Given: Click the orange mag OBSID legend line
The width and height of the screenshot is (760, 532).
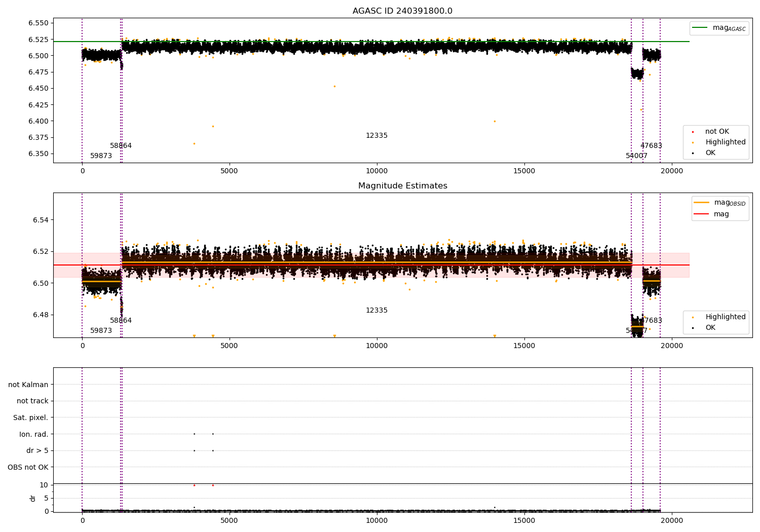Looking at the screenshot, I should click(701, 202).
